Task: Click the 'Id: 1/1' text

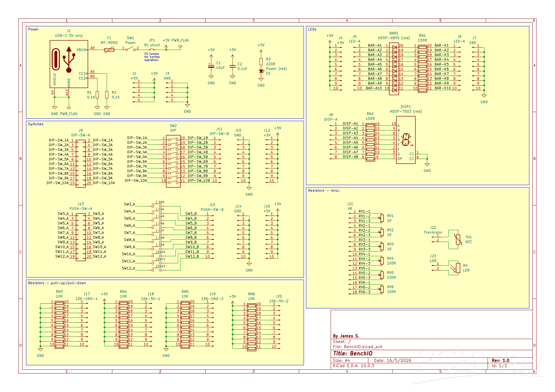Action: [x=499, y=366]
